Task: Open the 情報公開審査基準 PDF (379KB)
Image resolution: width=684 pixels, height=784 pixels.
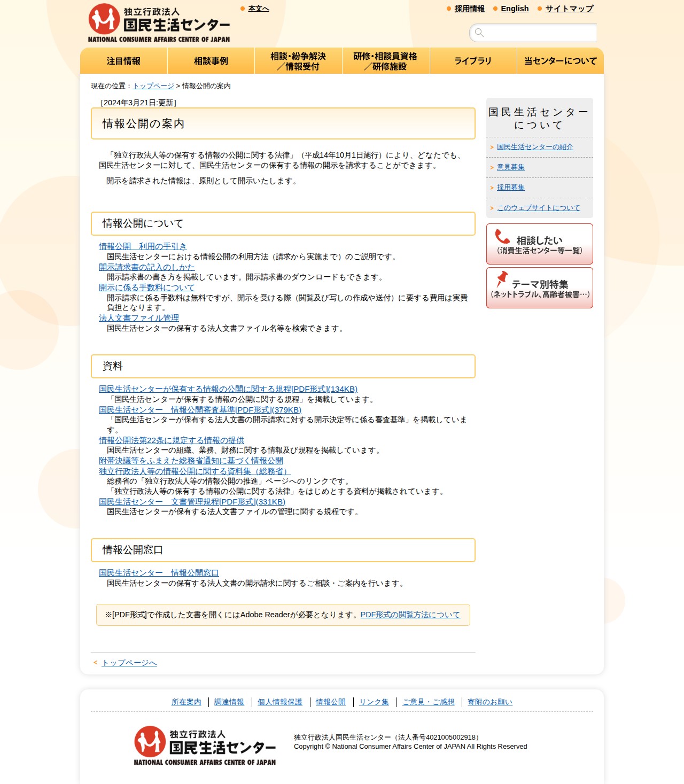Action: (x=200, y=410)
